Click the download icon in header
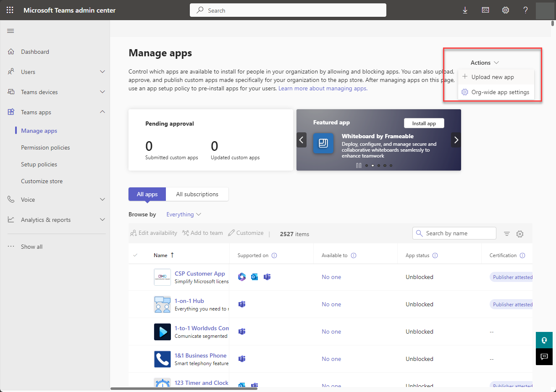The image size is (556, 392). tap(465, 10)
